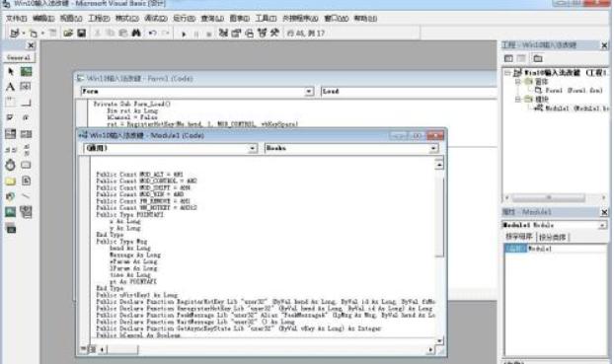Click the Find binoculars toolbar icon
Image resolution: width=614 pixels, height=364 pixels.
click(136, 34)
